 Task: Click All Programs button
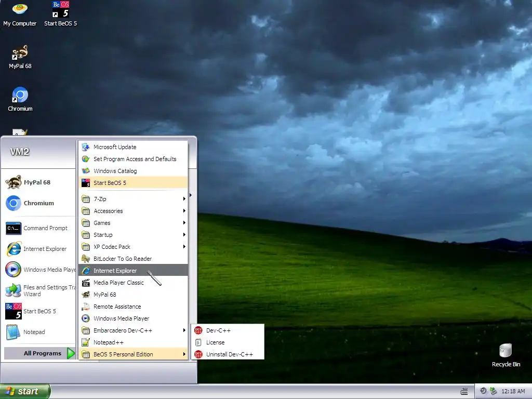40,353
